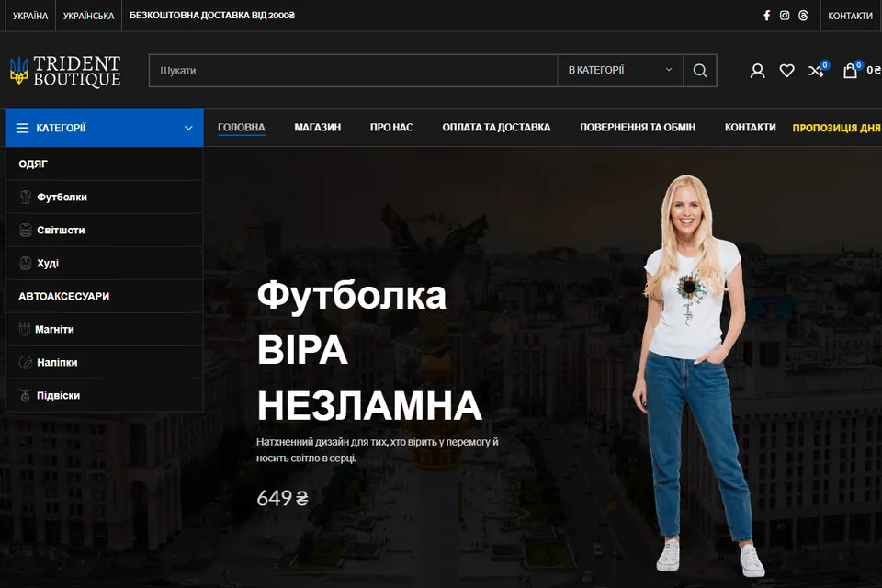Open Повернення та обмін page
Viewport: 882px width, 588px height.
(638, 127)
